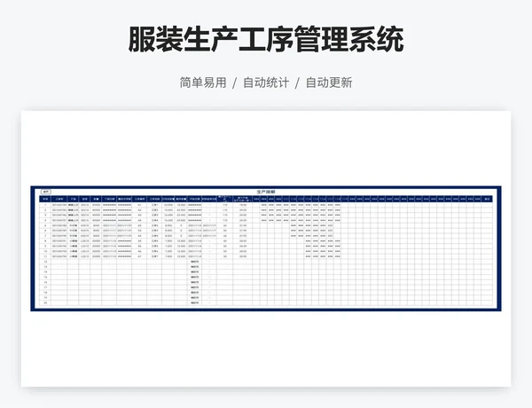Select the A7 process number cell
This screenshot has width=532, height=408.
coord(139,256)
